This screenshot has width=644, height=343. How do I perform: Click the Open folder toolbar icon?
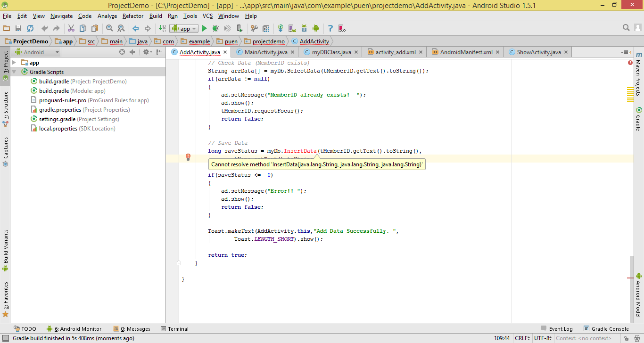tap(7, 28)
